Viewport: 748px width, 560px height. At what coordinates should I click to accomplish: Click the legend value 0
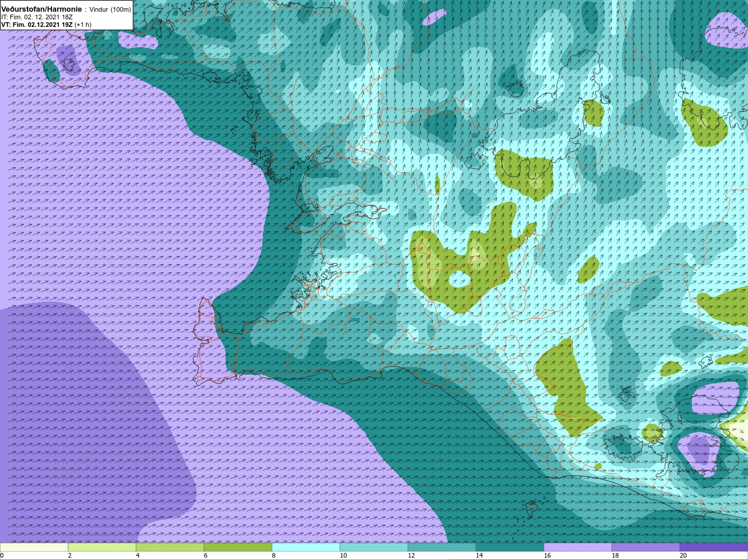tap(2, 556)
